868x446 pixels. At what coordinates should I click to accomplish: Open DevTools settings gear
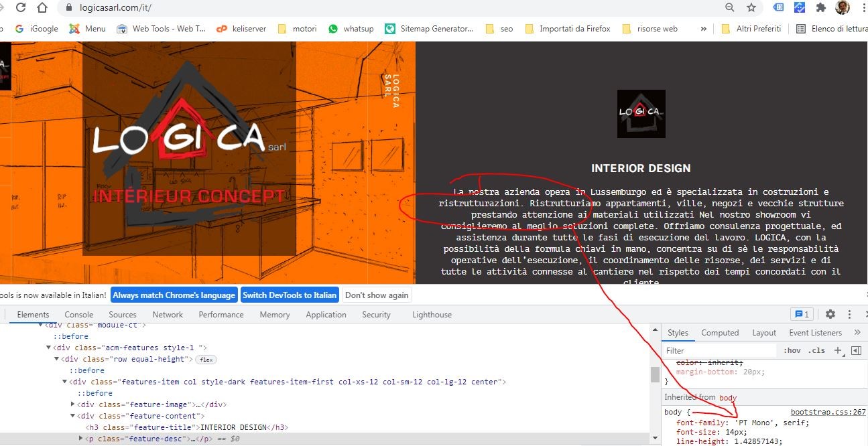(830, 314)
